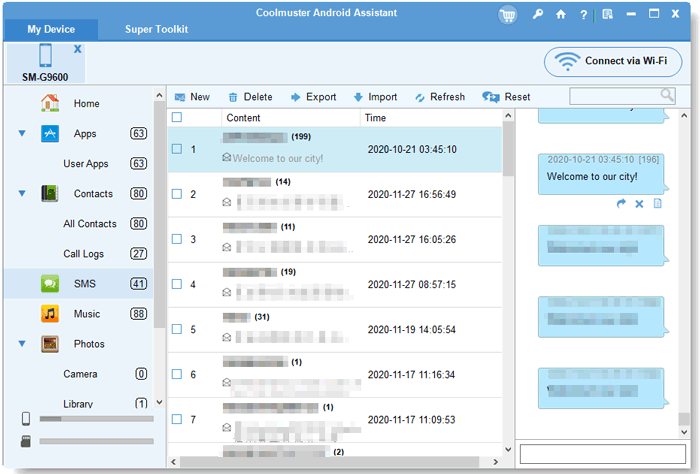
Task: Click the phone storage icon at bottom
Action: (x=26, y=419)
